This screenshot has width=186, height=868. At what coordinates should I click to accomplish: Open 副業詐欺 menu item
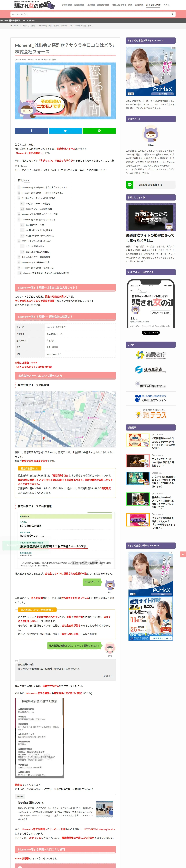pyautogui.click(x=139, y=5)
